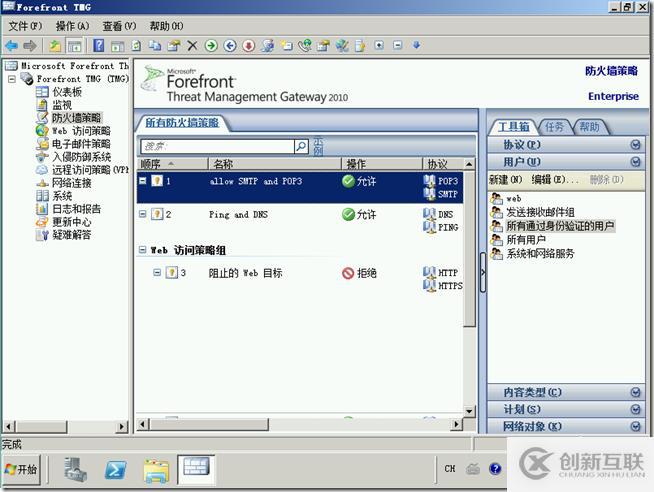Click the blue down-arrow move rule icon
The width and height of the screenshot is (654, 492).
[416, 45]
